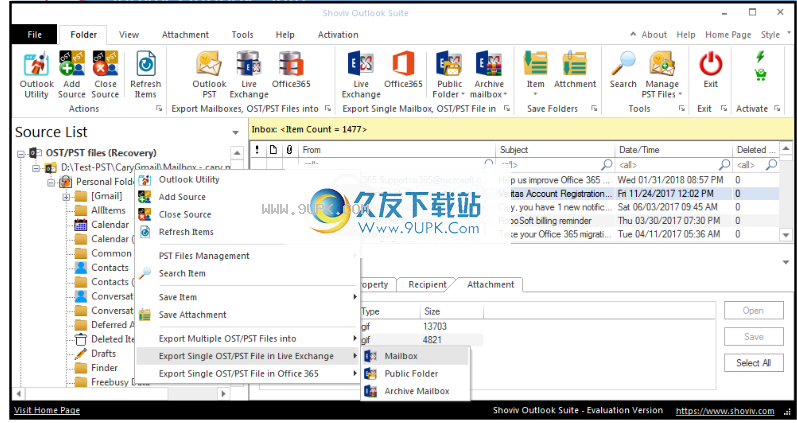Select the Finder folder in tree
Viewport: 797px width, 423px height.
pyautogui.click(x=104, y=368)
